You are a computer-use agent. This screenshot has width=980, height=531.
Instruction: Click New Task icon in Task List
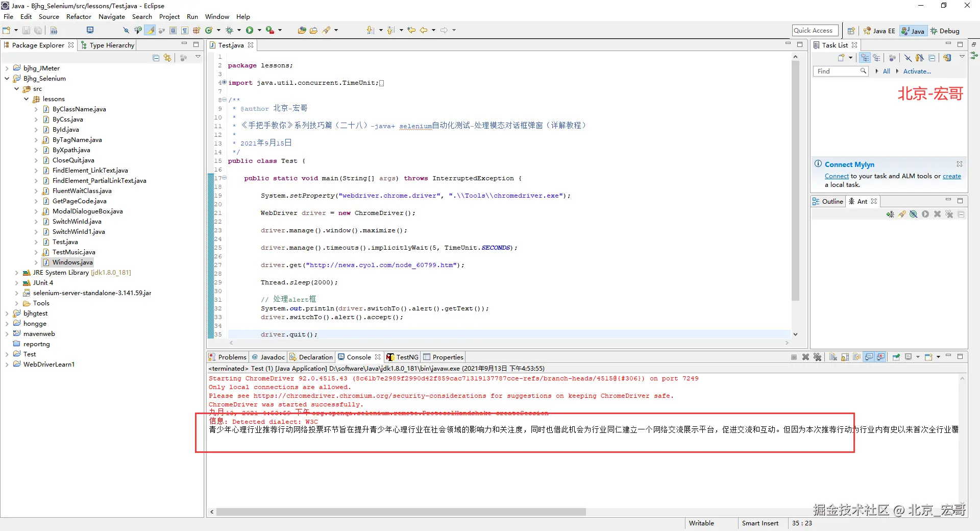click(x=841, y=58)
